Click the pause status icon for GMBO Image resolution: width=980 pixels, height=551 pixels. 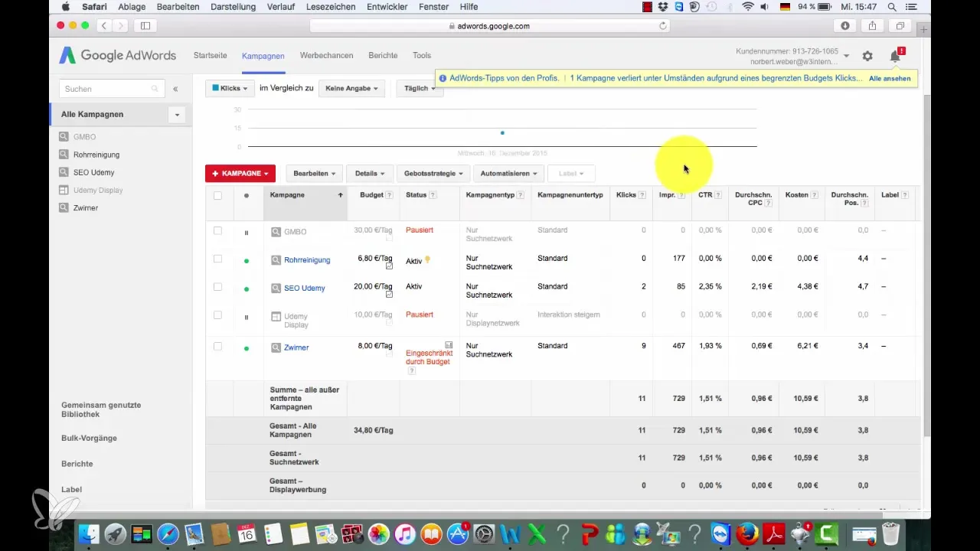pyautogui.click(x=246, y=233)
